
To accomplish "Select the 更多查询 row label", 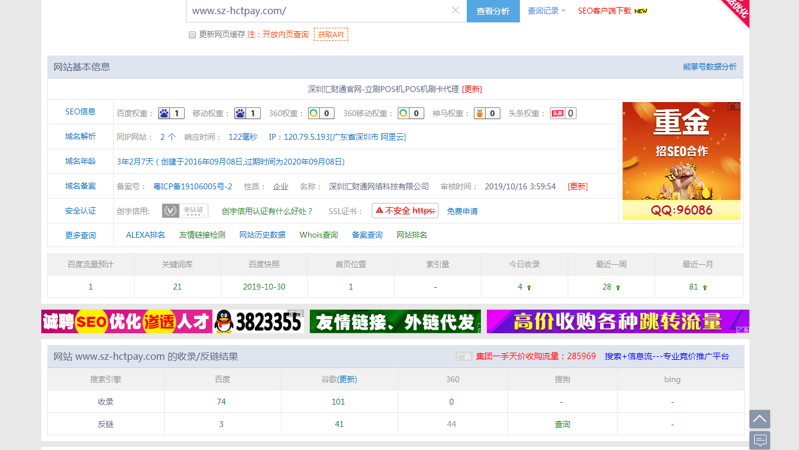I will click(80, 235).
